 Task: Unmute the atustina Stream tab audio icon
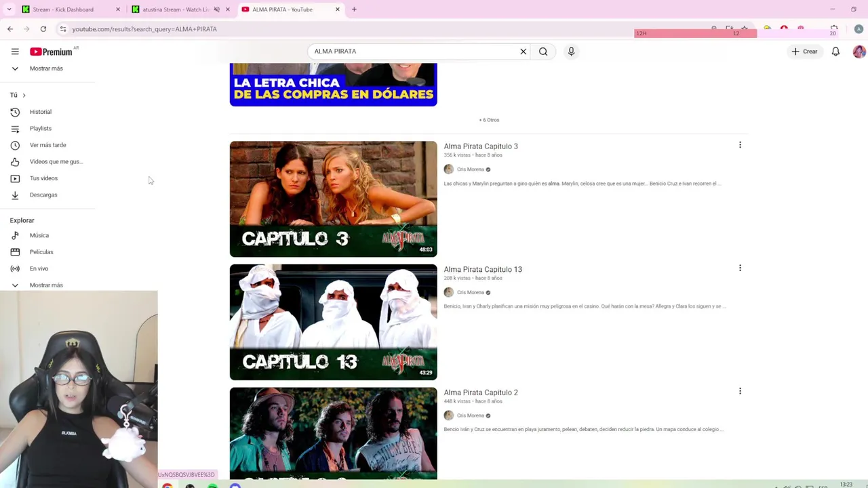tap(217, 9)
